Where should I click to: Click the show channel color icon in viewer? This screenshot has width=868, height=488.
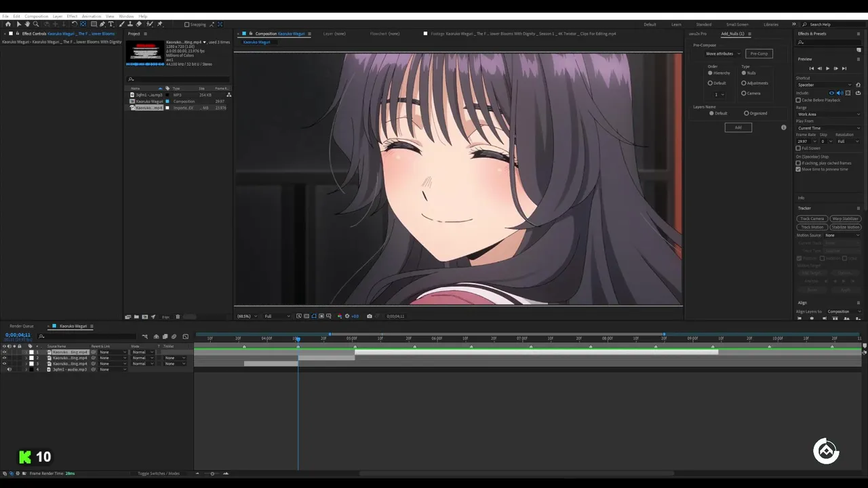(340, 316)
